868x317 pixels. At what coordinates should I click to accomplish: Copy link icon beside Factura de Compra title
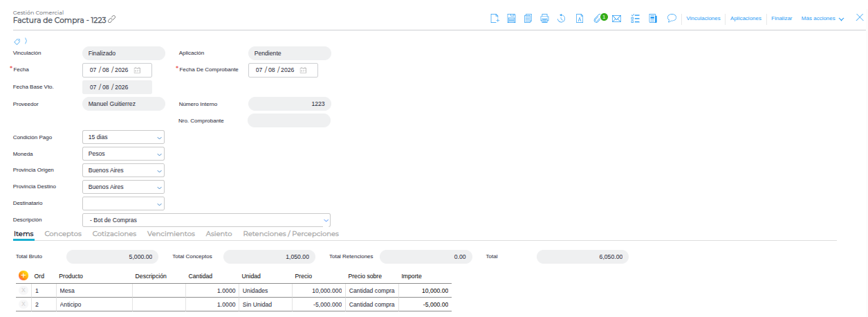tap(112, 19)
